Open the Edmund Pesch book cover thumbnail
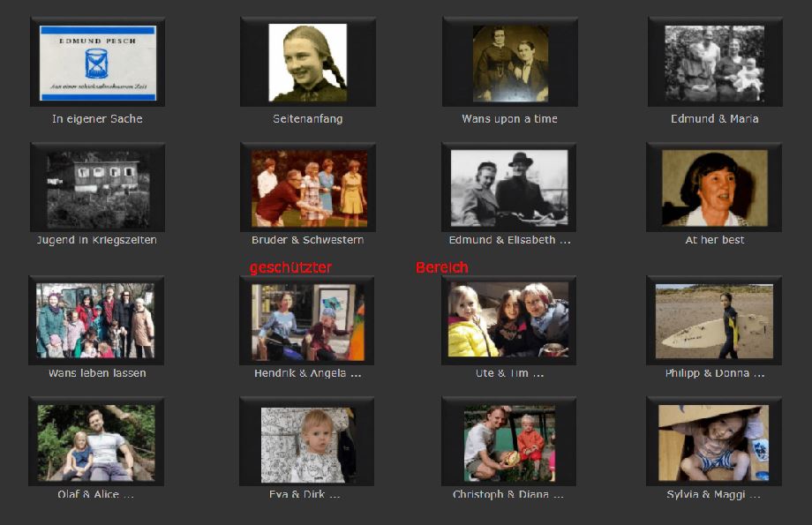Viewport: 812px width, 525px height. click(x=97, y=63)
